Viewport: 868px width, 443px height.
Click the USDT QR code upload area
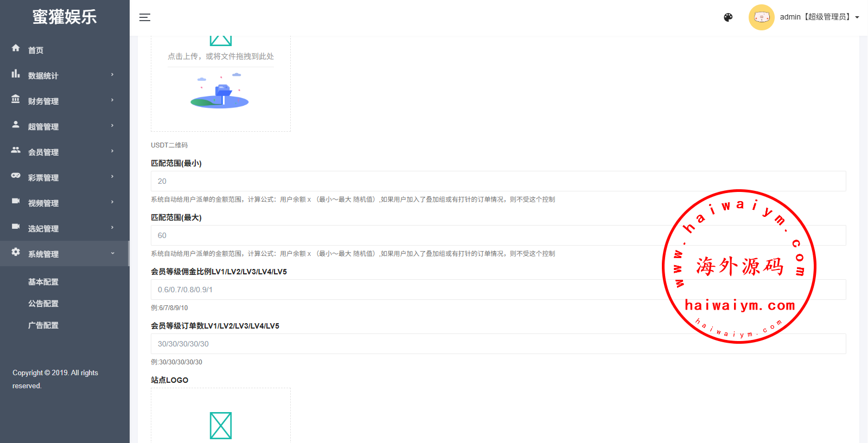coord(221,81)
